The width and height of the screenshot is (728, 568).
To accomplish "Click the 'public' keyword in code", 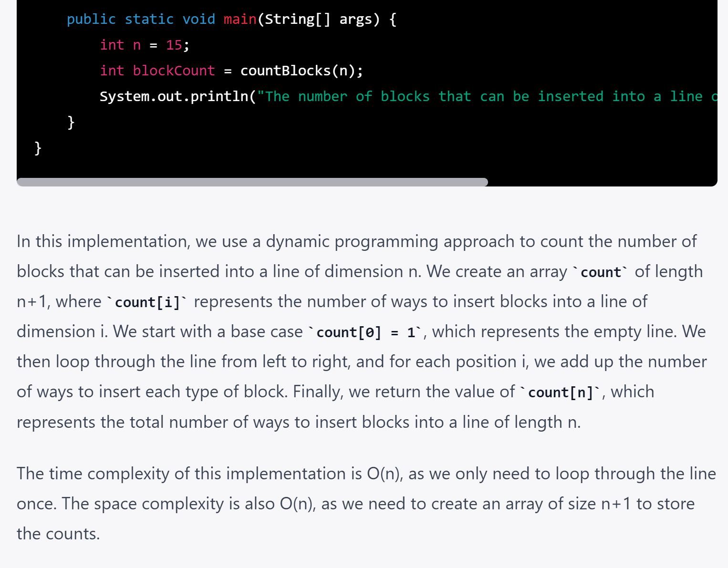I will tap(91, 20).
